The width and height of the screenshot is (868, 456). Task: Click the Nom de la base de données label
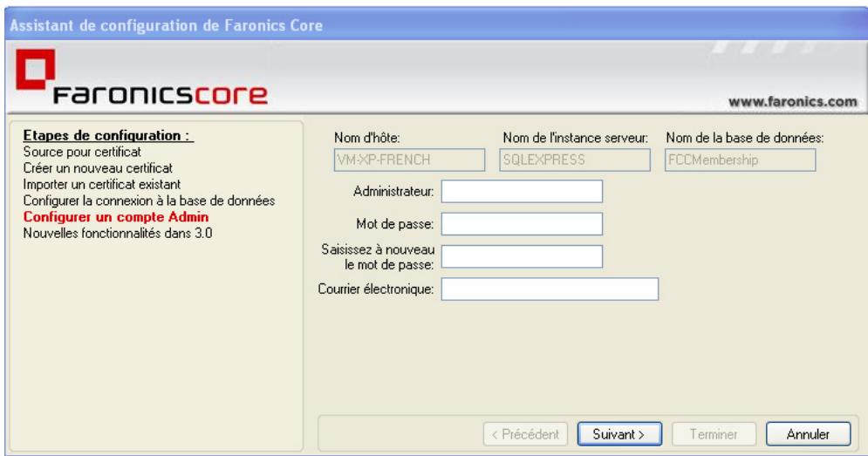click(x=744, y=138)
